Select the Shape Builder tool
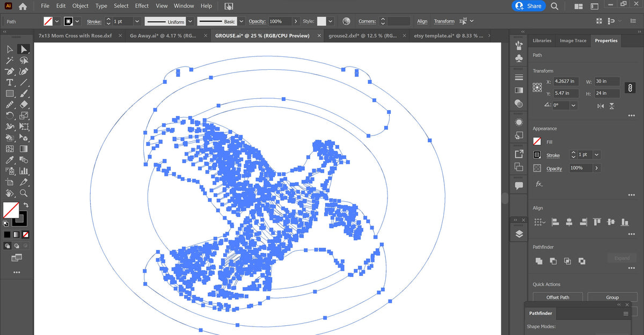This screenshot has height=335, width=644. tap(10, 138)
